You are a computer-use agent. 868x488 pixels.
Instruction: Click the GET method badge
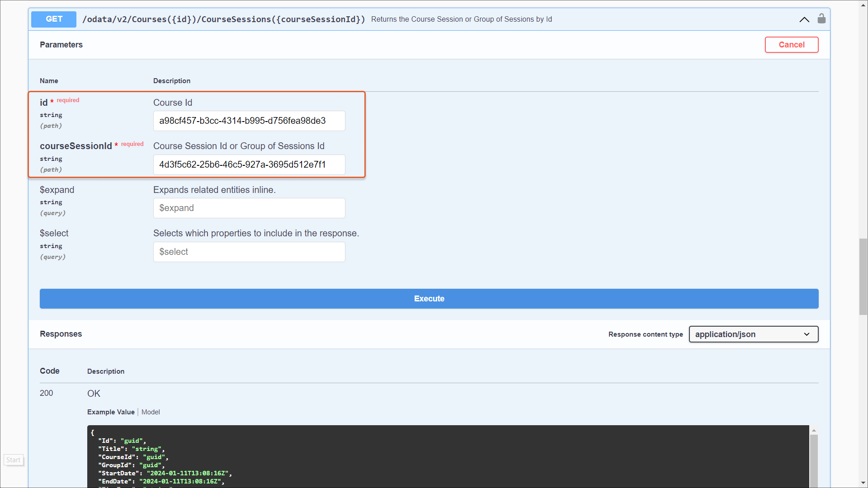(54, 19)
